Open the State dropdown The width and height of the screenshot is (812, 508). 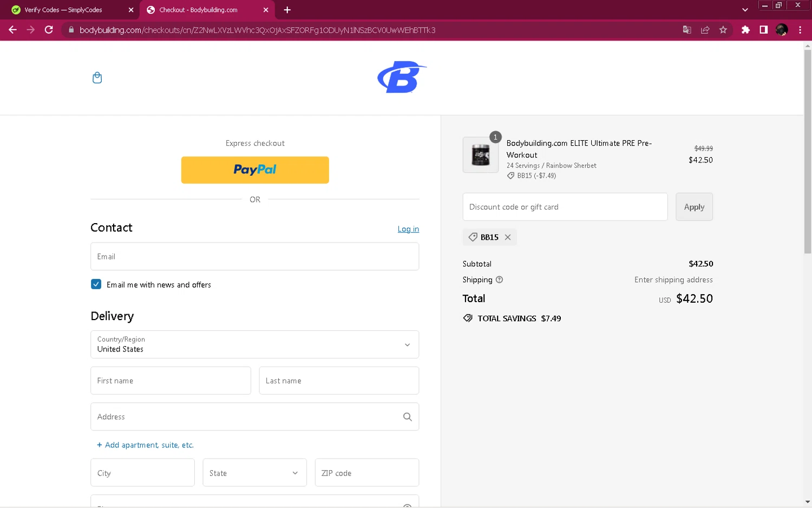pyautogui.click(x=254, y=473)
